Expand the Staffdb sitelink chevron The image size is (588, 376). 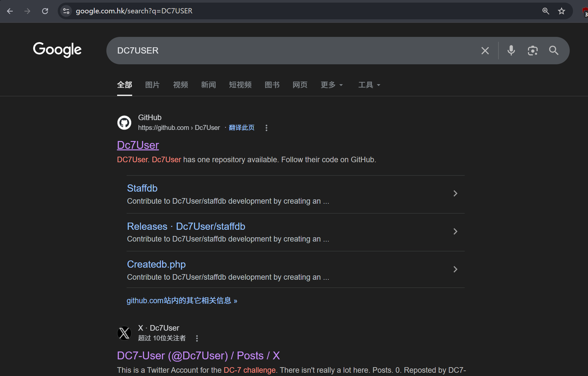tap(456, 194)
